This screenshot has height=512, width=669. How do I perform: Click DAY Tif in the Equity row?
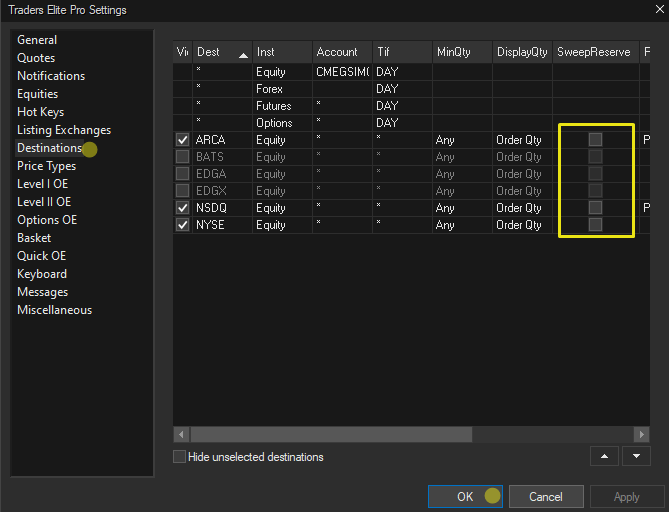point(402,72)
